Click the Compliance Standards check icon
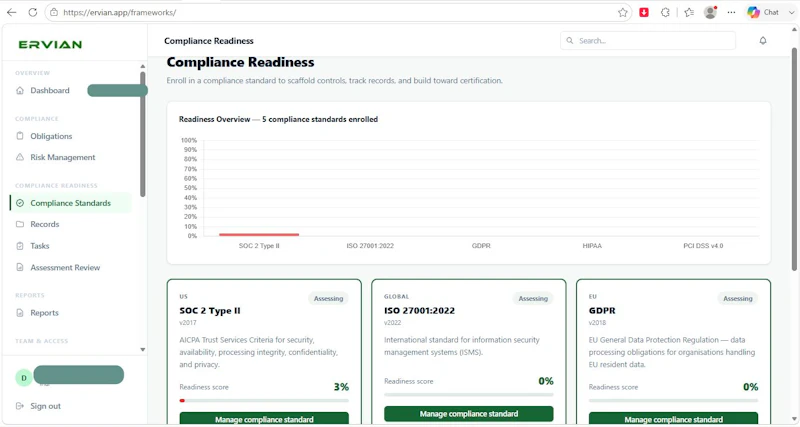Image resolution: width=800 pixels, height=427 pixels. (20, 203)
